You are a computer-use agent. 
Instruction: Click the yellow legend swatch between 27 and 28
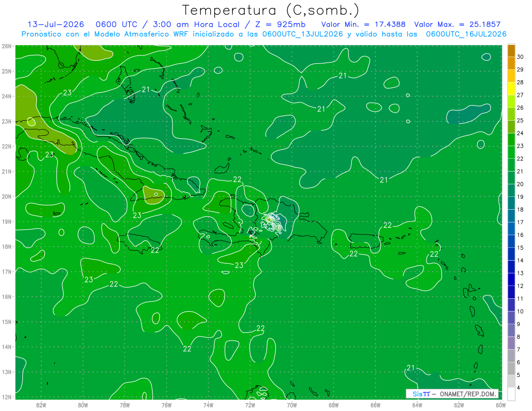511,89
